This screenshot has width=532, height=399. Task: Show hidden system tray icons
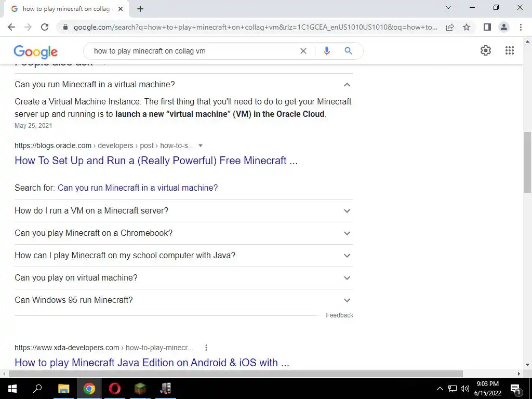(x=440, y=389)
